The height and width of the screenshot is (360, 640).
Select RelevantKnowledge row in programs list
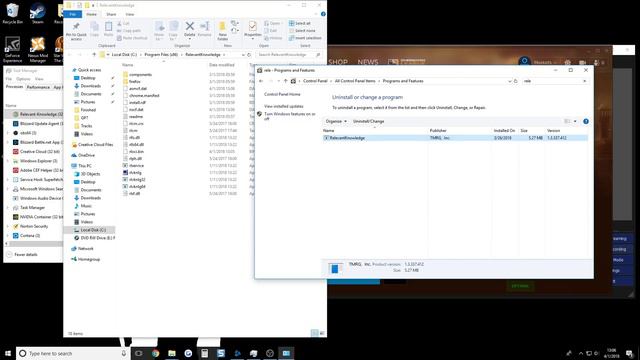[x=455, y=138]
